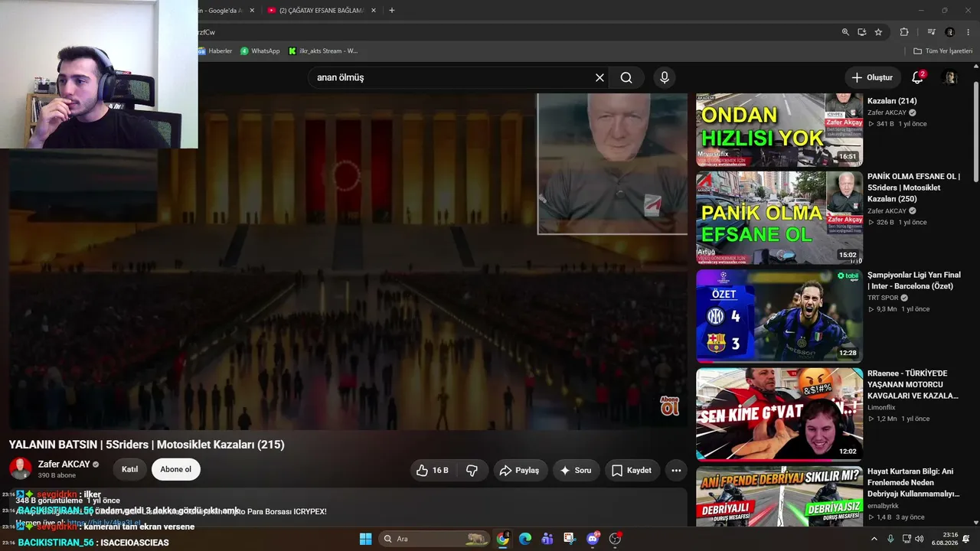Clear the YouTube search box text

(x=599, y=77)
